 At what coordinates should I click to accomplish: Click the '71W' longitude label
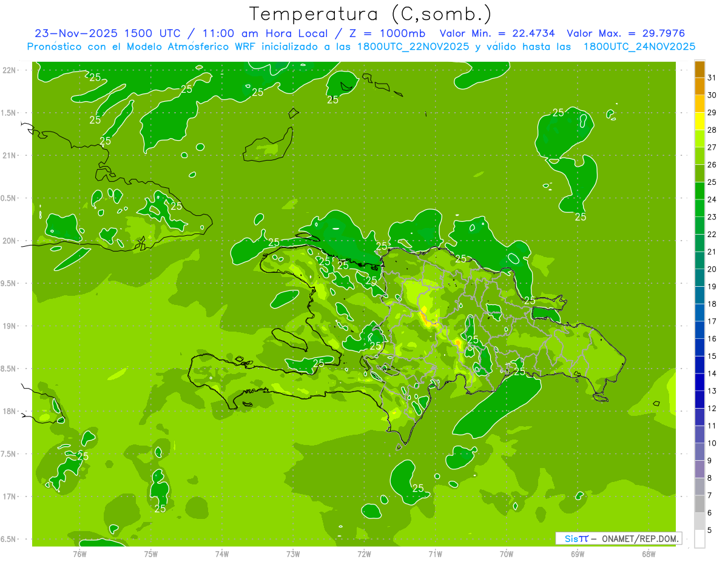click(x=435, y=554)
